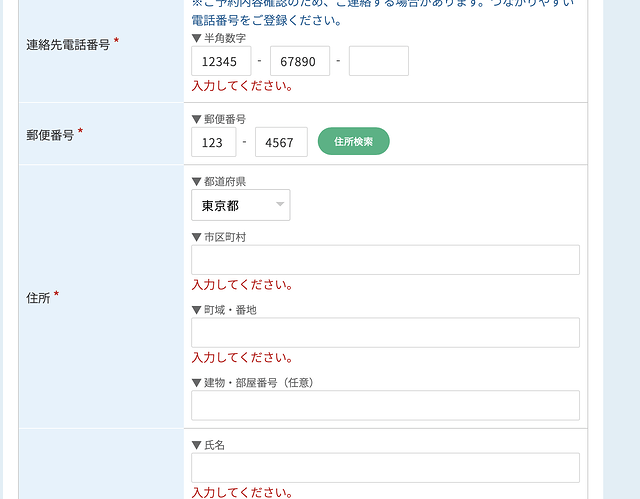The image size is (640, 499).
Task: Focus the 氏名 name input field
Action: [385, 468]
